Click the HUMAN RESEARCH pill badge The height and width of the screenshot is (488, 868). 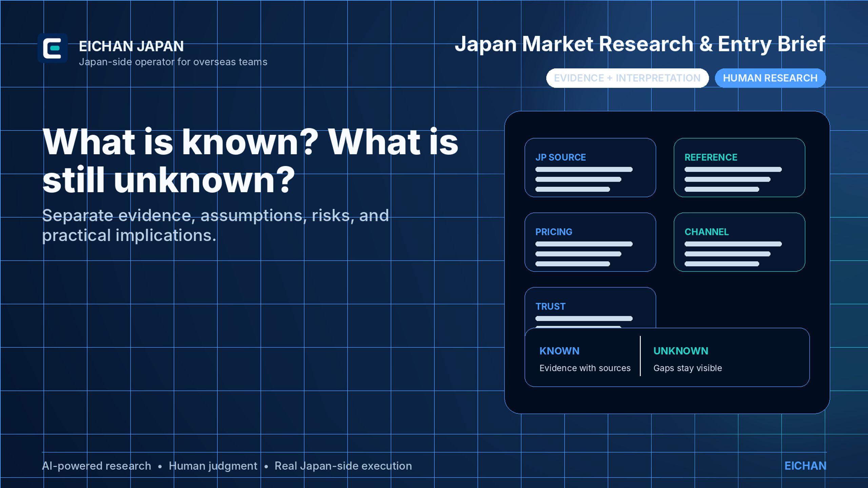pyautogui.click(x=770, y=78)
